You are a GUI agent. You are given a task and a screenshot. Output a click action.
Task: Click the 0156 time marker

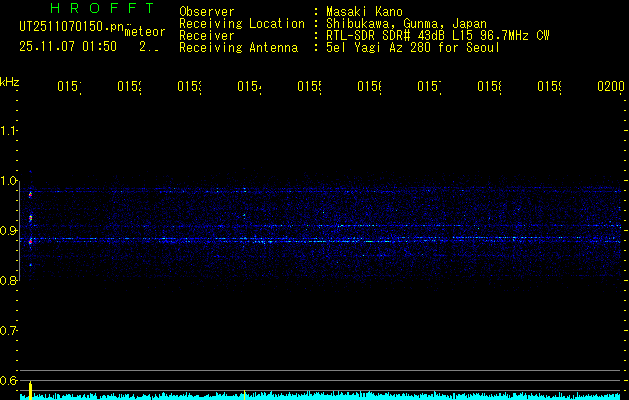tap(370, 86)
